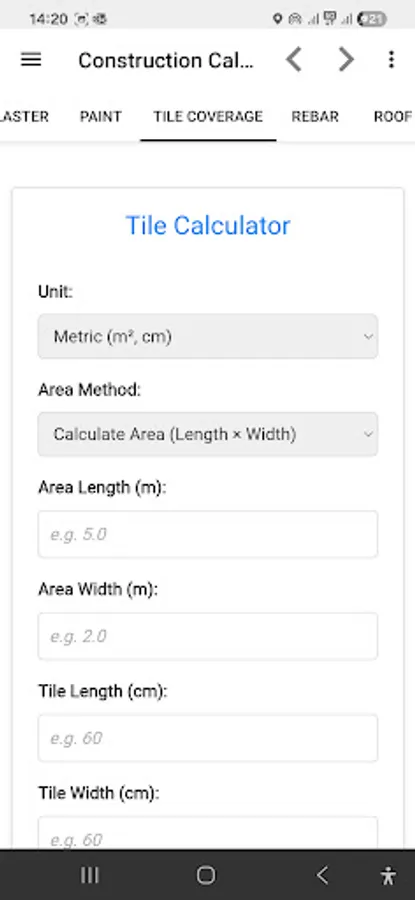Tap the Android back navigation button

tap(323, 875)
